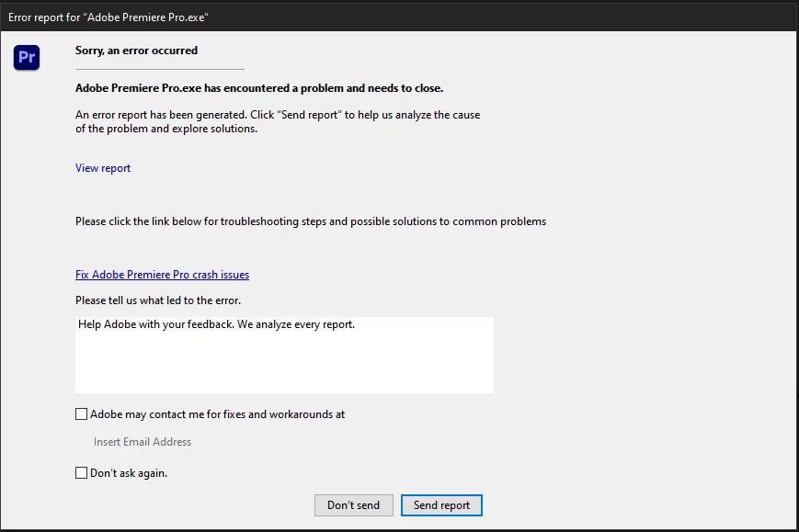Click the troubleshooting steps instruction text

click(311, 221)
